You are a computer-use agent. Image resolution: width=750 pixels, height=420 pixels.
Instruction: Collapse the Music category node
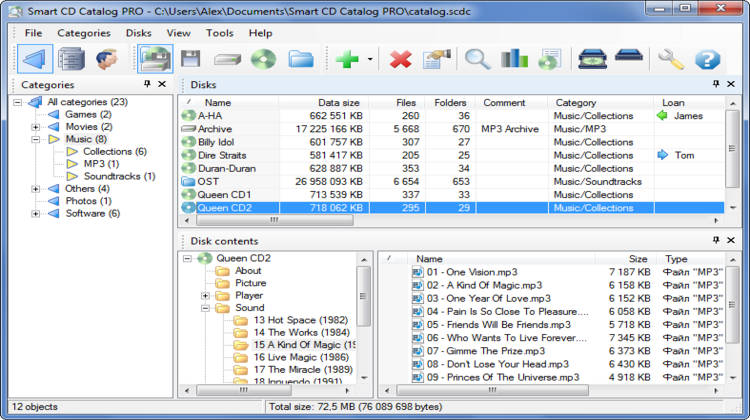35,139
